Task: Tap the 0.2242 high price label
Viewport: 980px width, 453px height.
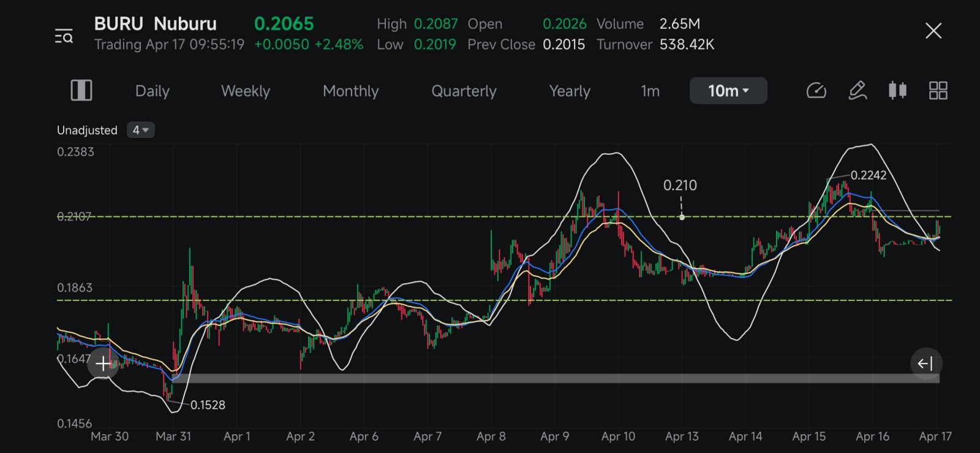Action: pyautogui.click(x=869, y=175)
